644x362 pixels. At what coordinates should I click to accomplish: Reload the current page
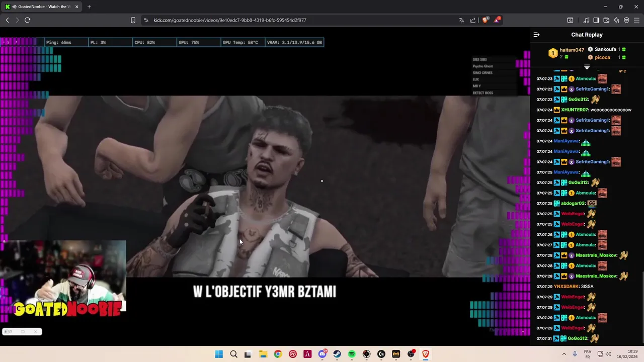tap(27, 20)
